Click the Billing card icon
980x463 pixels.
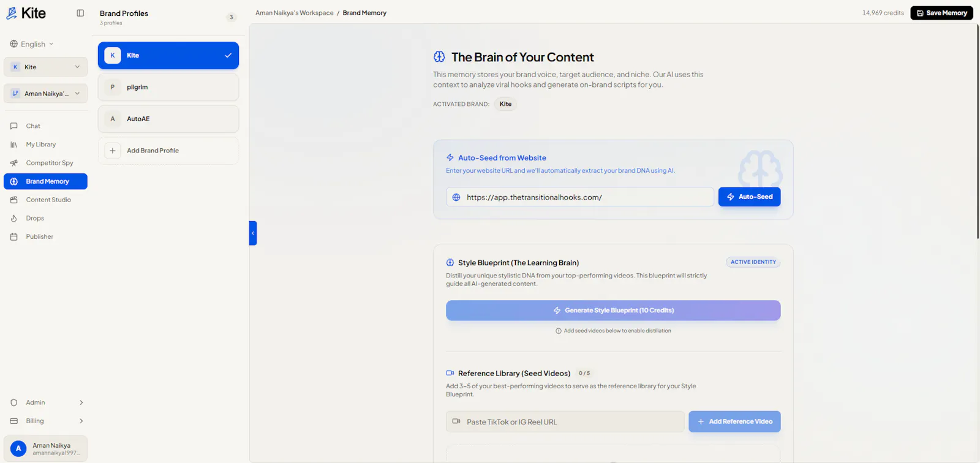(13, 421)
